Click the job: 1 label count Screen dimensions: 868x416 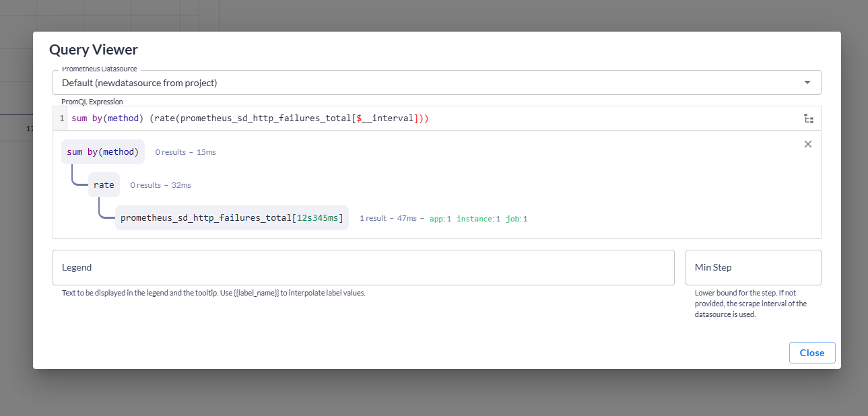(x=516, y=219)
